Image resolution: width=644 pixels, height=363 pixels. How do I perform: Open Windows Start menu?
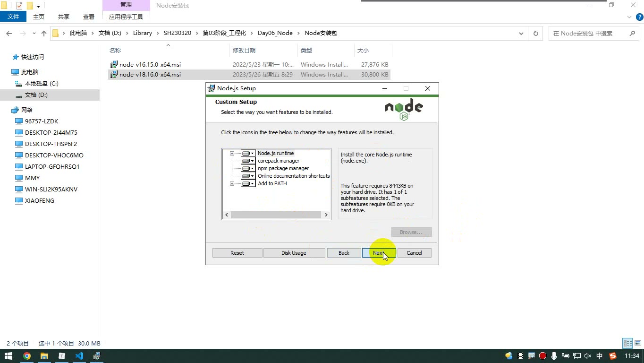pyautogui.click(x=8, y=356)
